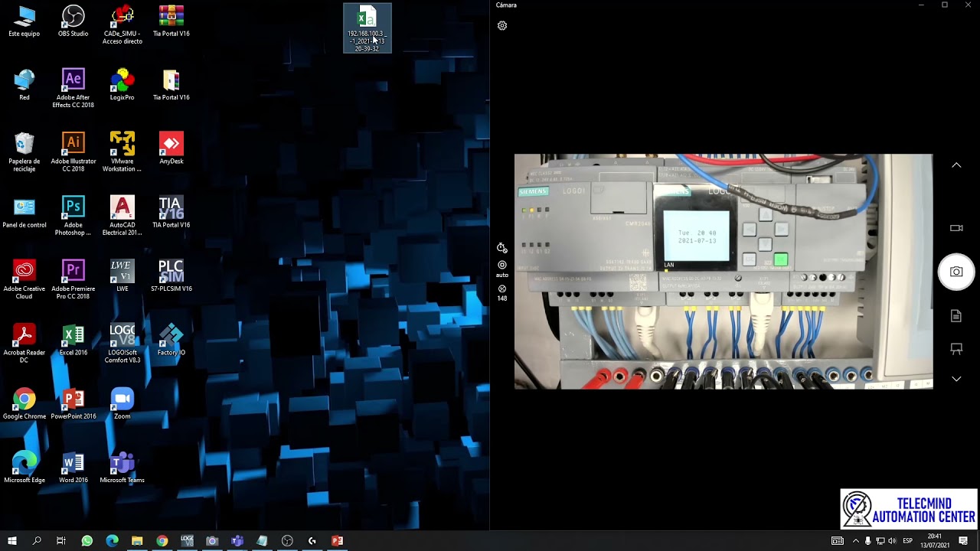
Task: Launch Adobe Photoshop desktop shortcut
Action: (73, 216)
